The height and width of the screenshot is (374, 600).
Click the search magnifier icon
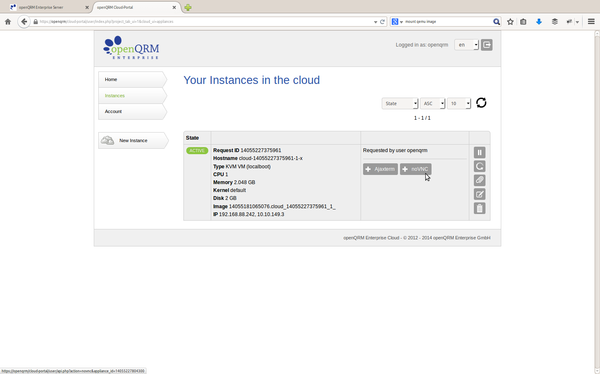[x=496, y=22]
